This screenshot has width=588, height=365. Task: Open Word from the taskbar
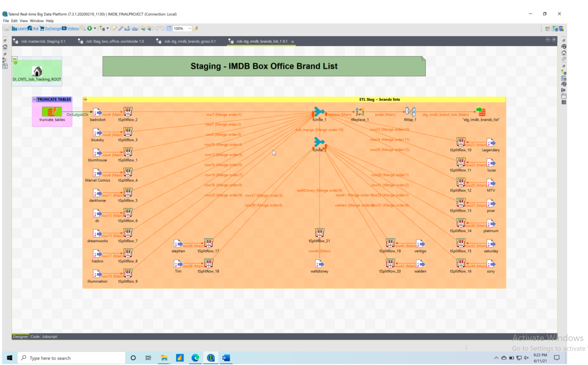[226, 358]
